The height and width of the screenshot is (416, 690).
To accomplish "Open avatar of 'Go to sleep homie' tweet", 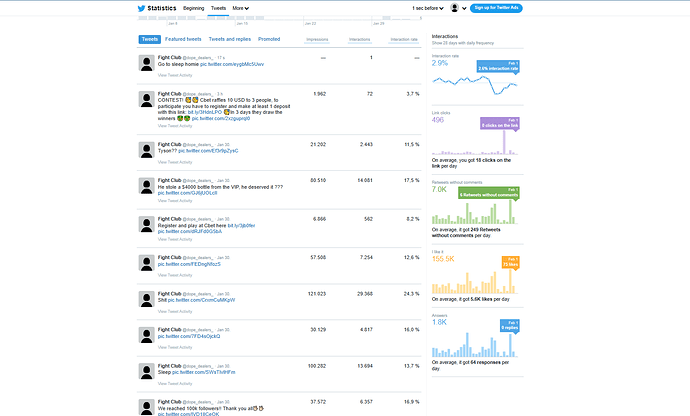I will click(147, 63).
